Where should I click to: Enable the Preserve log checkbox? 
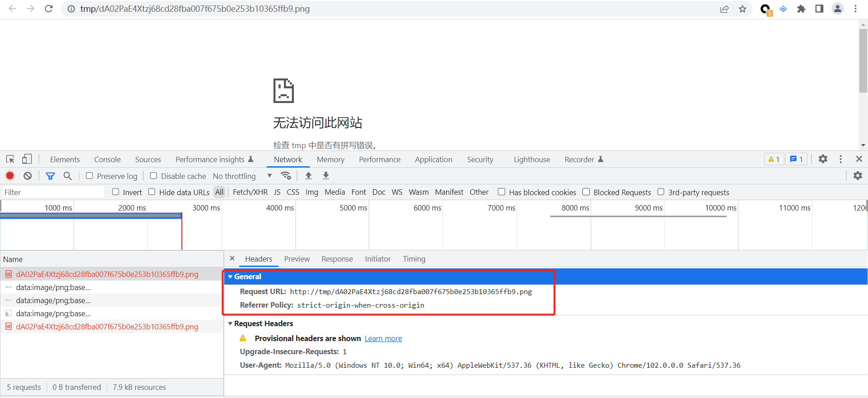click(90, 176)
